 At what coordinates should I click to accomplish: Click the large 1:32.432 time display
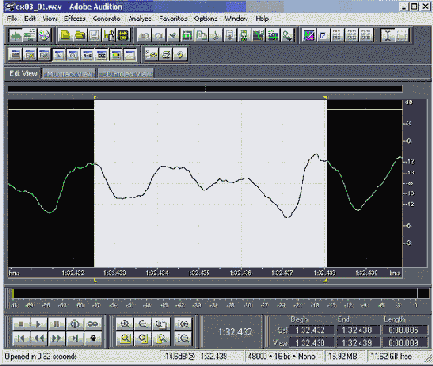pos(235,332)
